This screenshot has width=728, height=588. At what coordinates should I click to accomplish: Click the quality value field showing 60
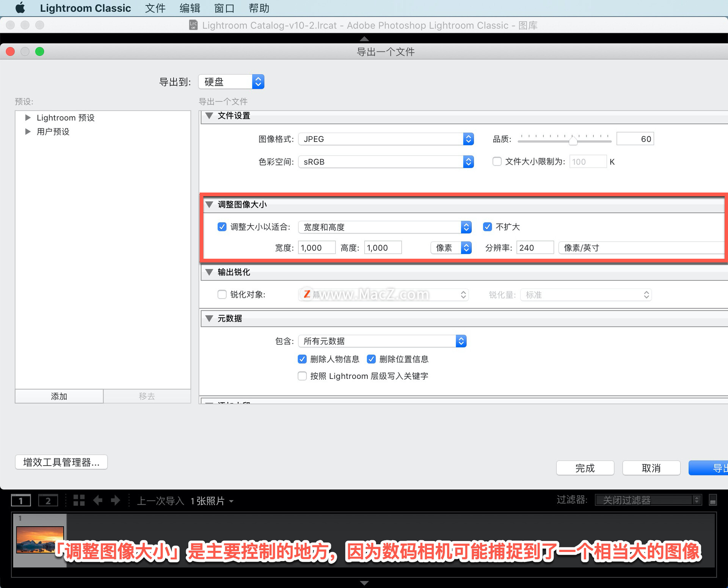[x=635, y=139]
